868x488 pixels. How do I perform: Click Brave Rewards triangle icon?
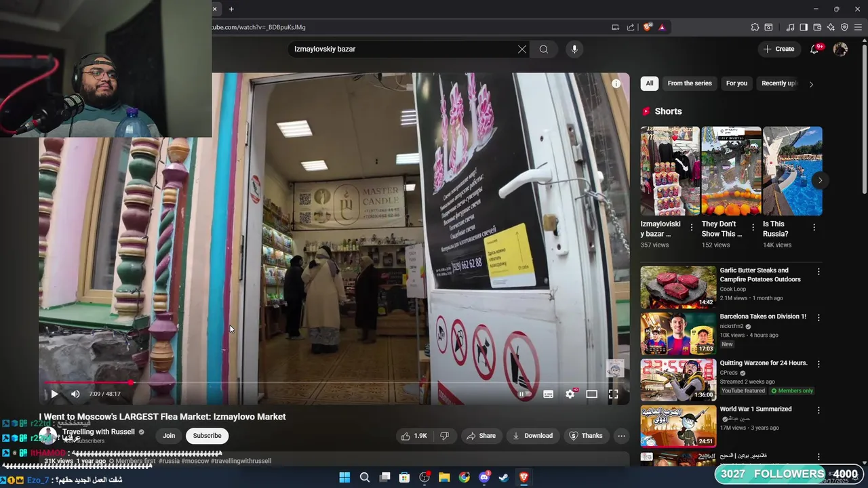662,27
